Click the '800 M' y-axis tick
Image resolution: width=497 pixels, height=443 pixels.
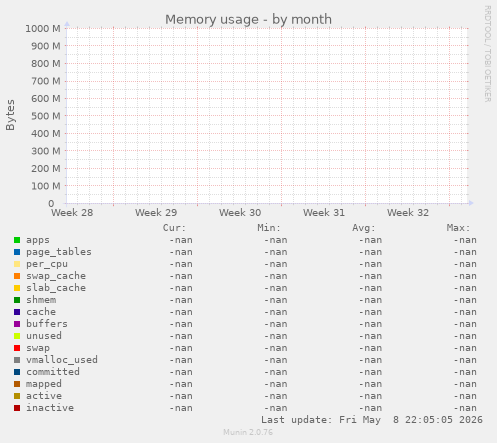tap(46, 64)
